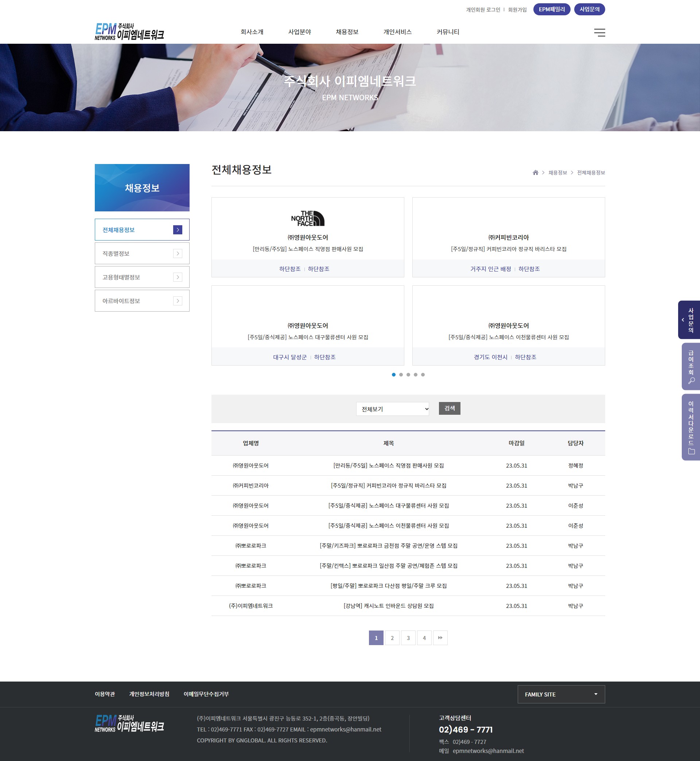
Task: Click 개인정보처리방침 footer link
Action: (x=149, y=694)
